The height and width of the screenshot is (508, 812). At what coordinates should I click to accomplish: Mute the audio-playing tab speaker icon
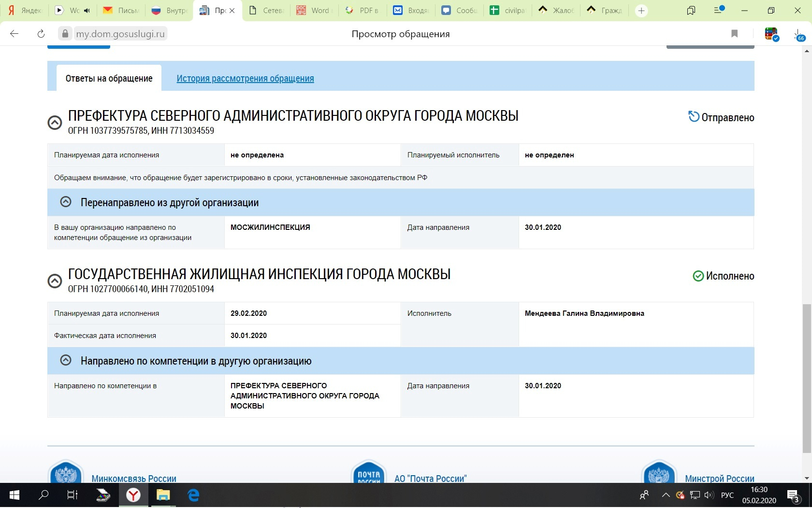click(87, 11)
